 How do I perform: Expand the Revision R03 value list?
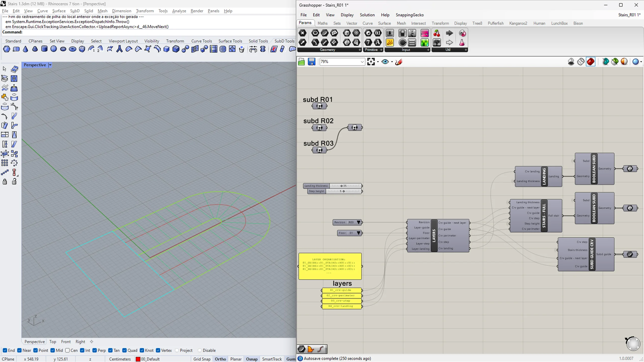[x=359, y=222]
